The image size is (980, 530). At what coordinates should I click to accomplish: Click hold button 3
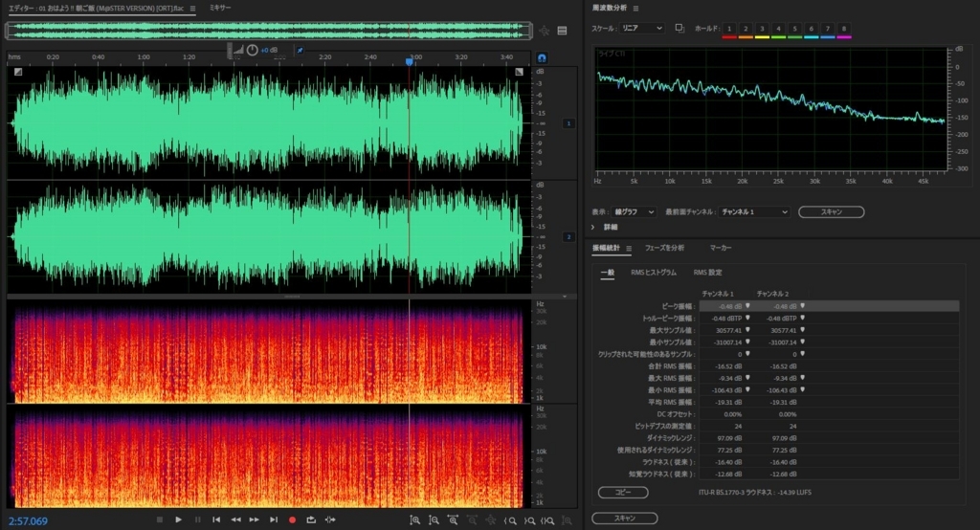761,29
